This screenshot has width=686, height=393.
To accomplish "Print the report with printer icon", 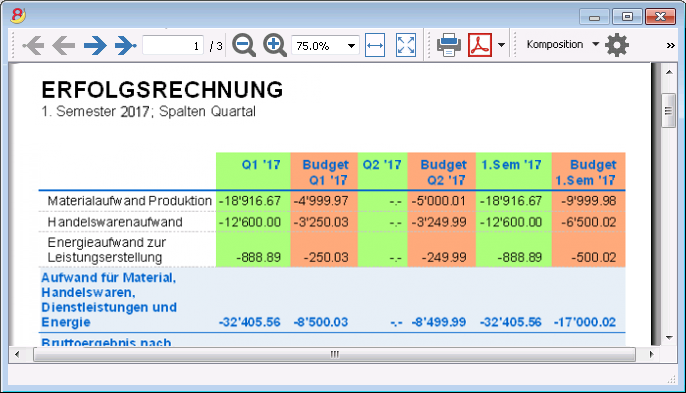I will tap(449, 45).
